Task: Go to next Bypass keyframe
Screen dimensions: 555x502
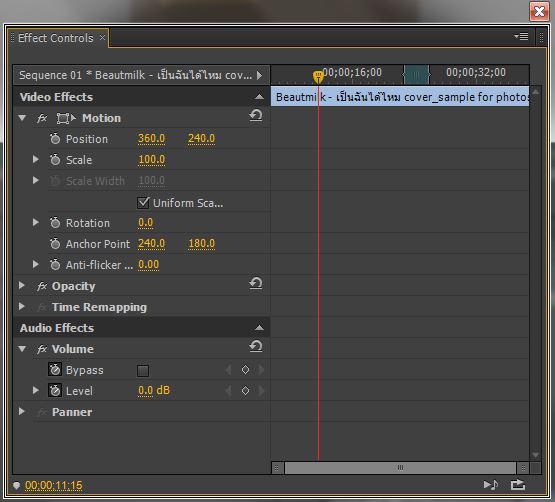Action: click(261, 370)
